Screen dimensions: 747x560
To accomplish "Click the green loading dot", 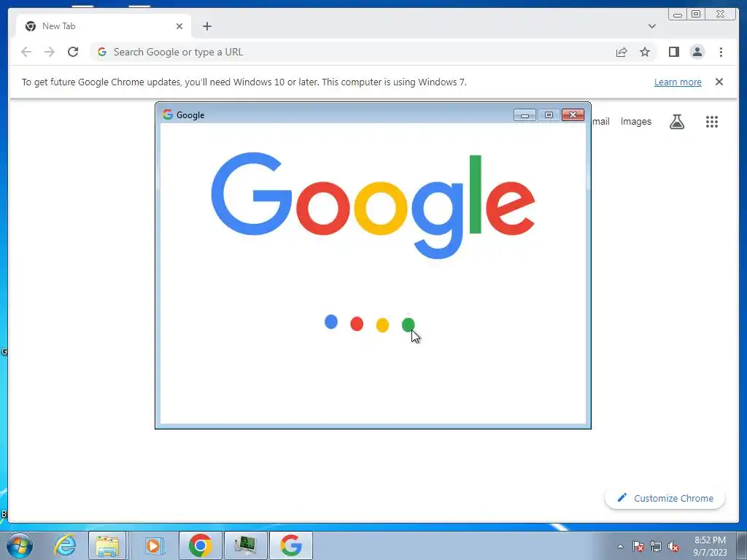I will 409,324.
